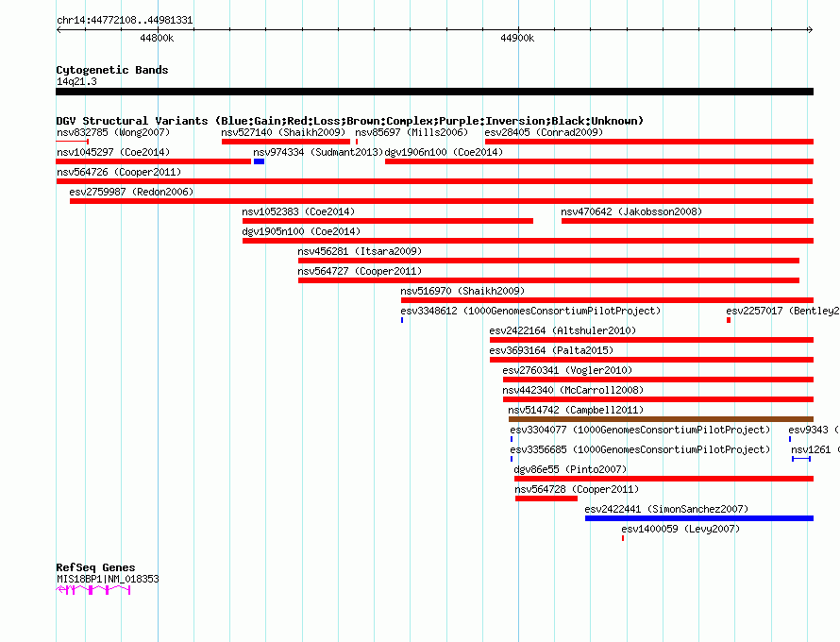Image resolution: width=840 pixels, height=642 pixels.
Task: Open the Cytogenetic Bands track title
Action: coord(112,70)
